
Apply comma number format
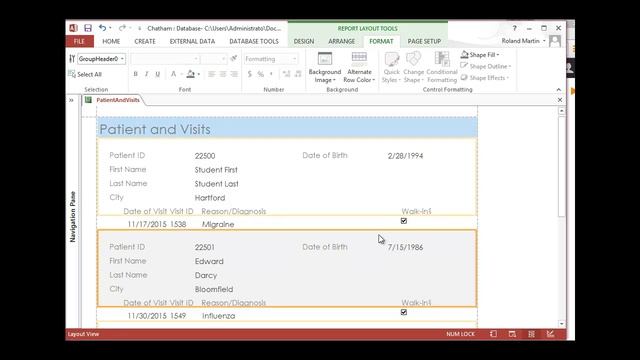click(271, 74)
